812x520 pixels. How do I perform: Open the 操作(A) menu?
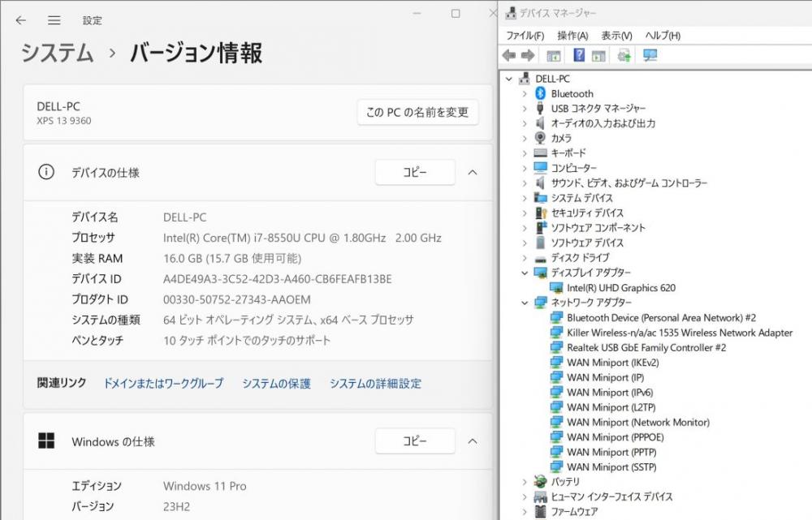pyautogui.click(x=572, y=36)
